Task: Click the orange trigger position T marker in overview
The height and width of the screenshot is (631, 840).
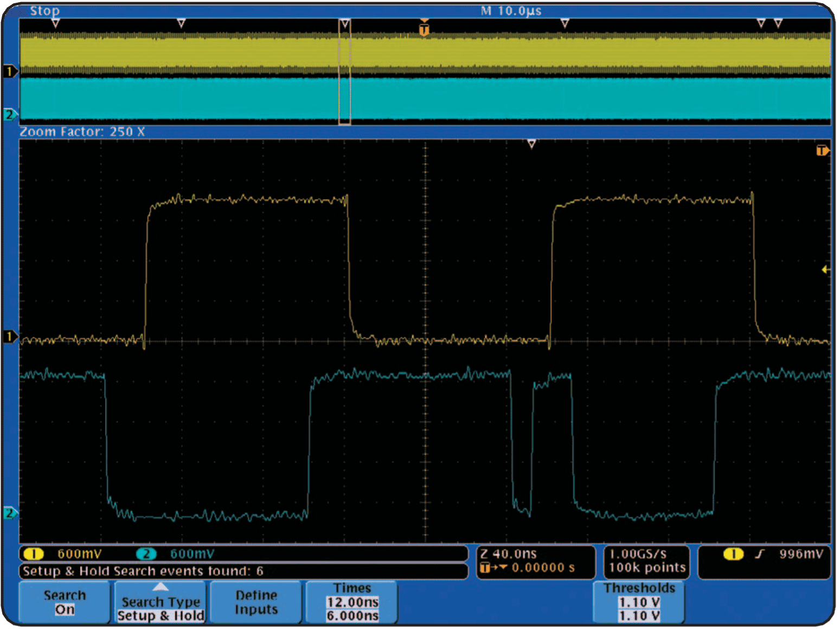Action: pyautogui.click(x=424, y=29)
